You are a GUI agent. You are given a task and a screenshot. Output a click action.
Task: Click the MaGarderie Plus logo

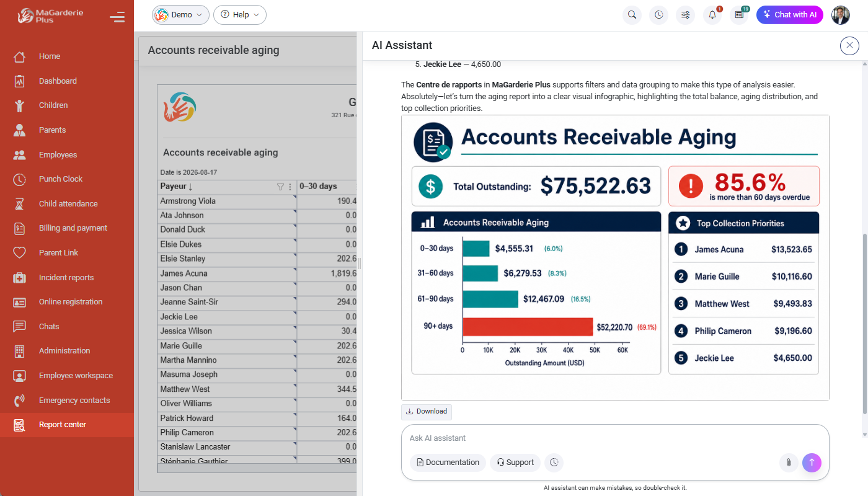(50, 15)
